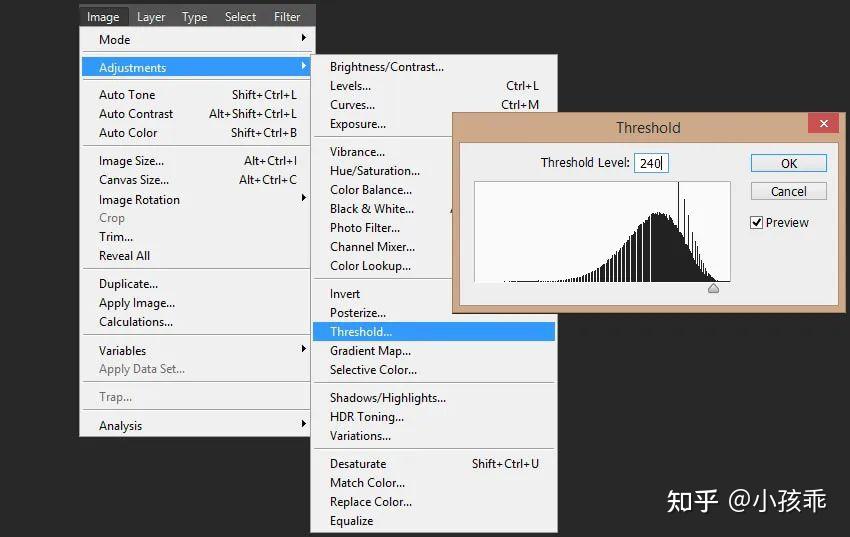Select the Trim command
Image resolution: width=850 pixels, height=537 pixels.
point(197,236)
